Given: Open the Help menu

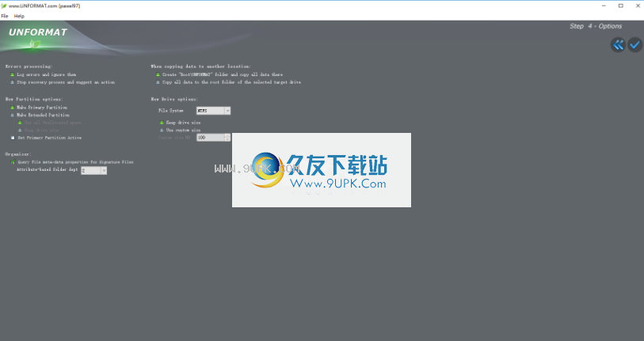Looking at the screenshot, I should 19,16.
